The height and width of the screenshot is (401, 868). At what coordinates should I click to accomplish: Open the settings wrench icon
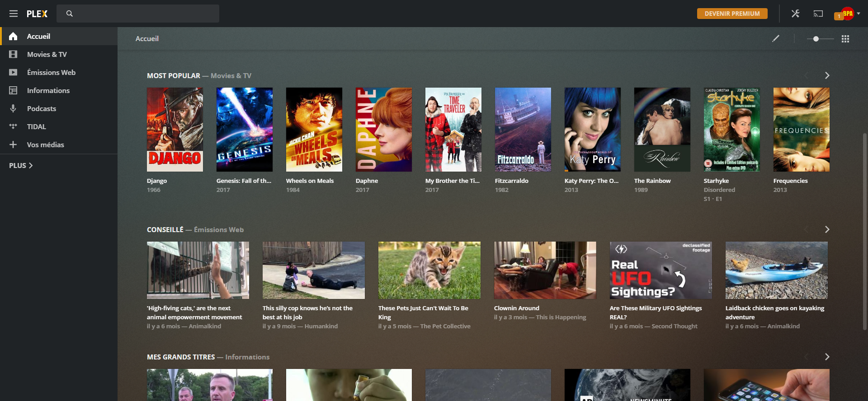(795, 14)
